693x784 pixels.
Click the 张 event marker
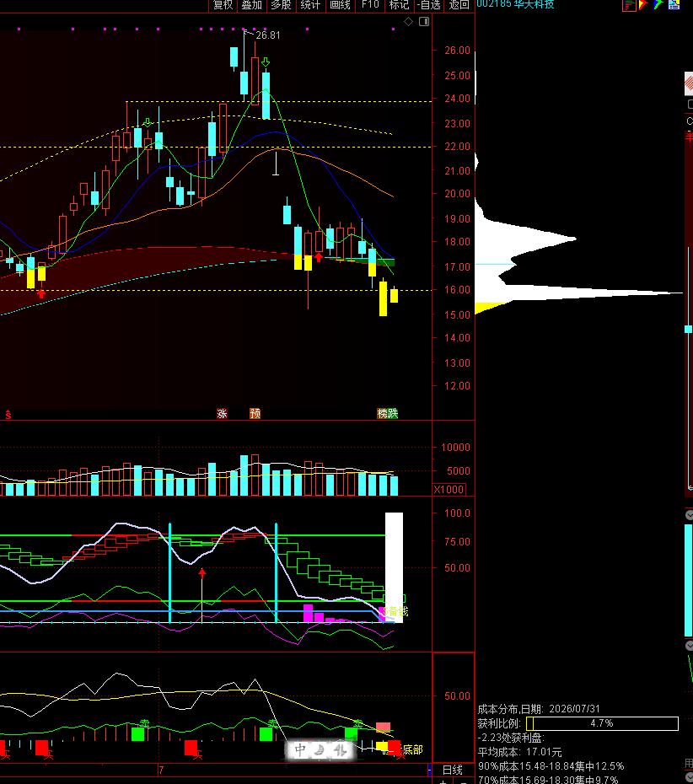(222, 414)
